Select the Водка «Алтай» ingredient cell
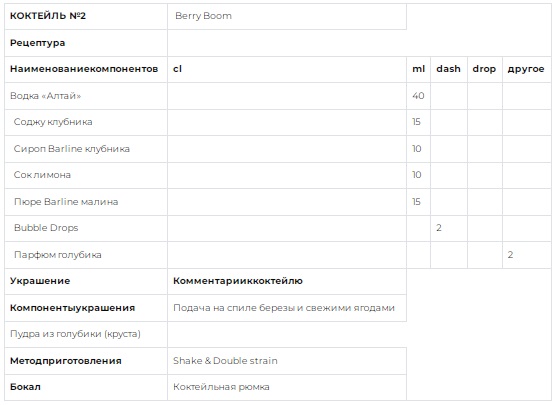Screen dimensions: 555x405 [86, 96]
